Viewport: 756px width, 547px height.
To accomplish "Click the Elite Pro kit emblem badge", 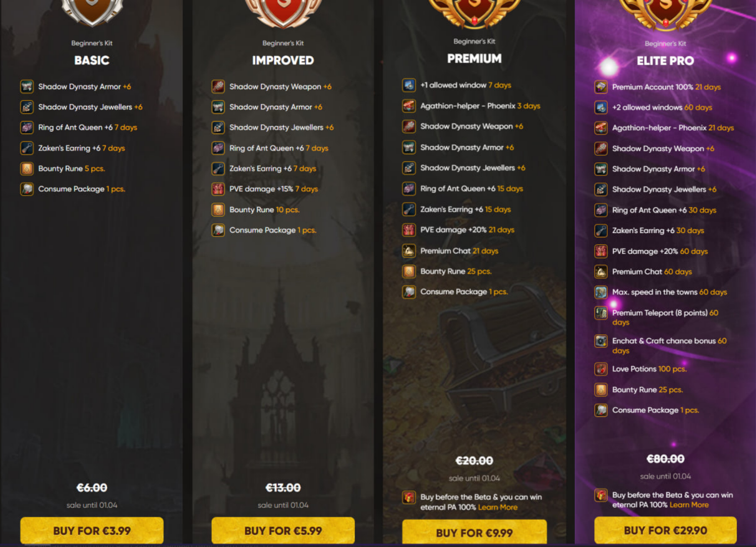I will pyautogui.click(x=665, y=13).
